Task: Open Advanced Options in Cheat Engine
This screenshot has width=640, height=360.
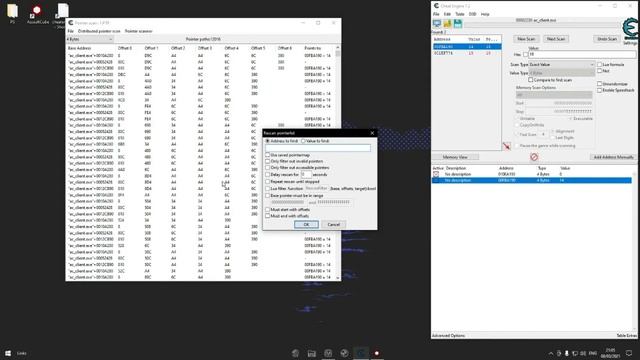Action: 448,336
